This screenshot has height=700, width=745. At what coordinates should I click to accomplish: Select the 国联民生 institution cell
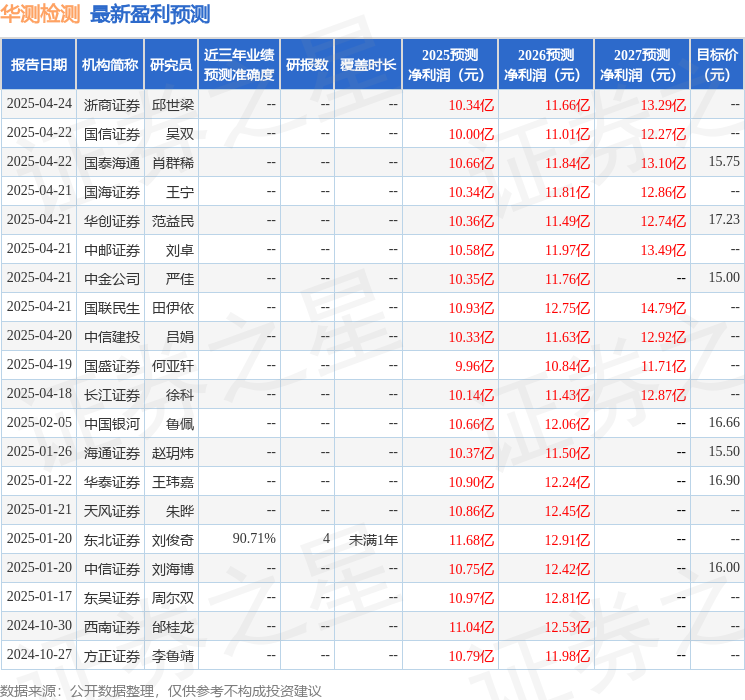[112, 308]
